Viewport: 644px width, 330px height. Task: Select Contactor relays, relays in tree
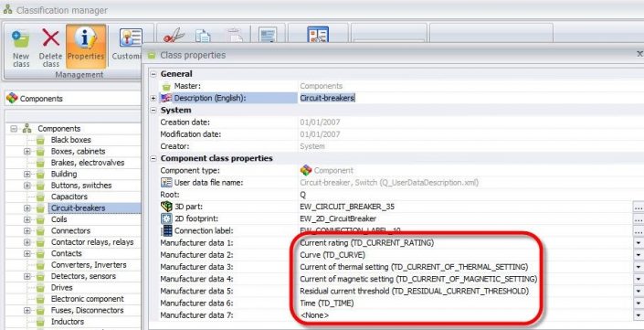coord(92,242)
